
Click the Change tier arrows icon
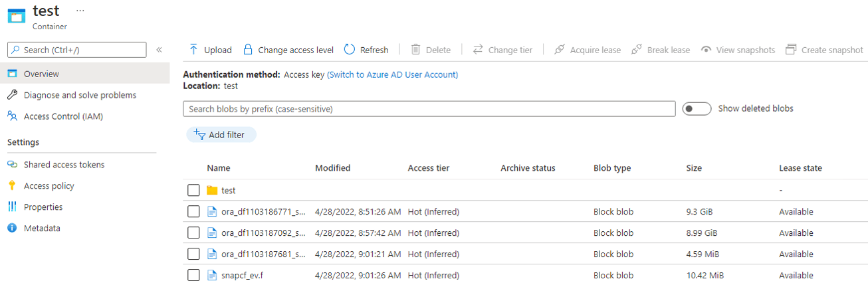click(478, 50)
